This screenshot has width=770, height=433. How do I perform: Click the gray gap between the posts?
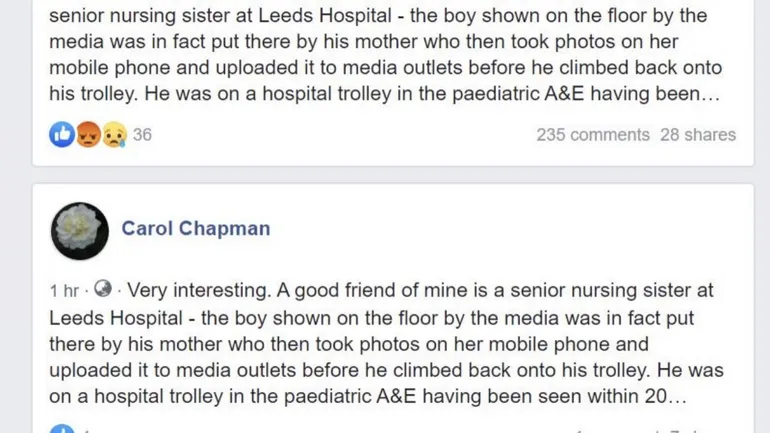tap(385, 174)
